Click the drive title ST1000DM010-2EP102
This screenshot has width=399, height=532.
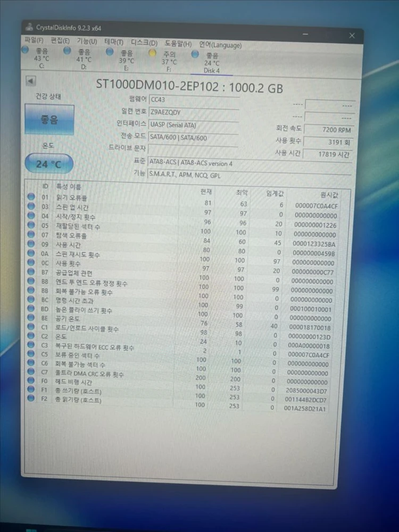(x=157, y=85)
